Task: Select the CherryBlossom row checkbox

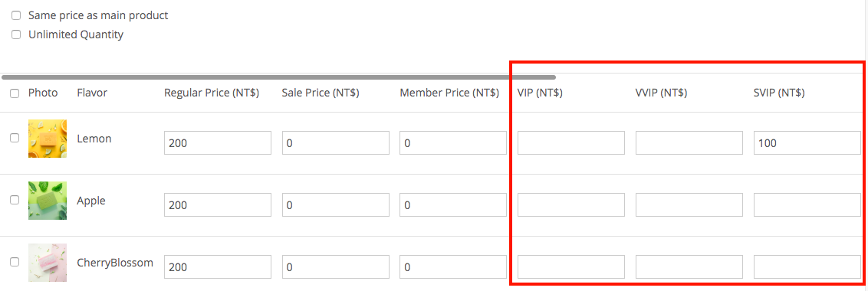Action: click(15, 262)
